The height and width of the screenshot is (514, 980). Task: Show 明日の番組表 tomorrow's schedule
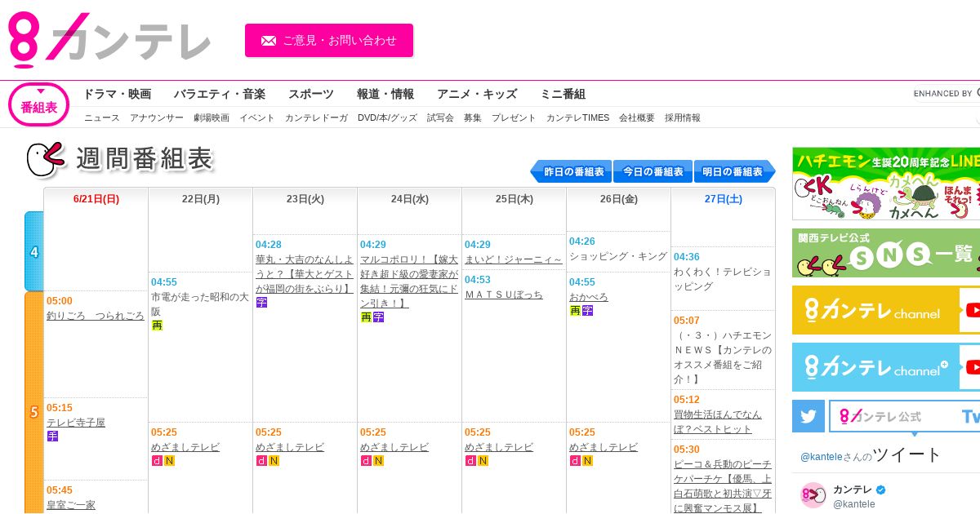tap(735, 171)
